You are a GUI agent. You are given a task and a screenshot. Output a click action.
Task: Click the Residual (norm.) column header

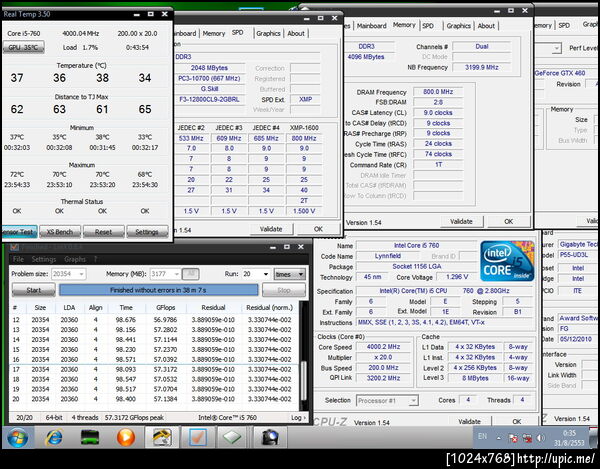pyautogui.click(x=269, y=308)
